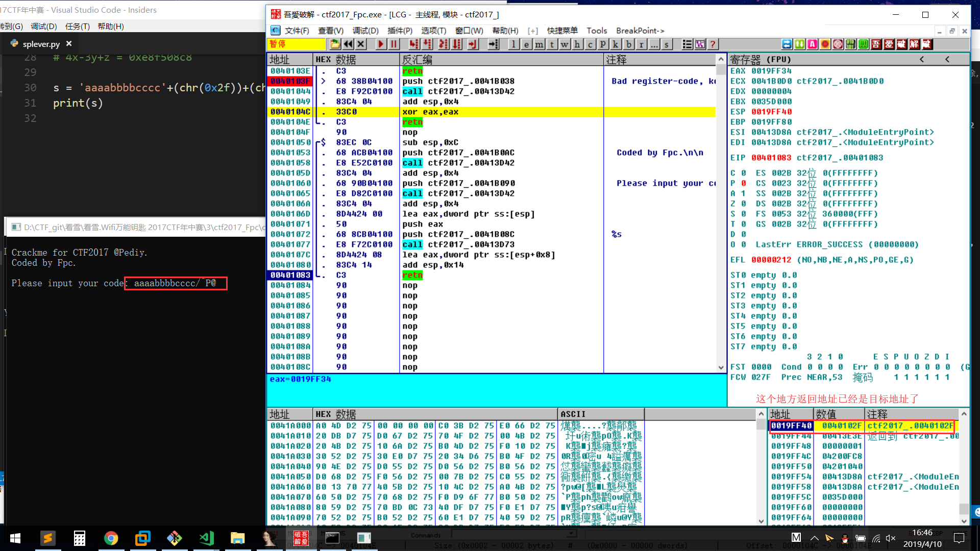Open log window with 'l' button

tap(513, 44)
